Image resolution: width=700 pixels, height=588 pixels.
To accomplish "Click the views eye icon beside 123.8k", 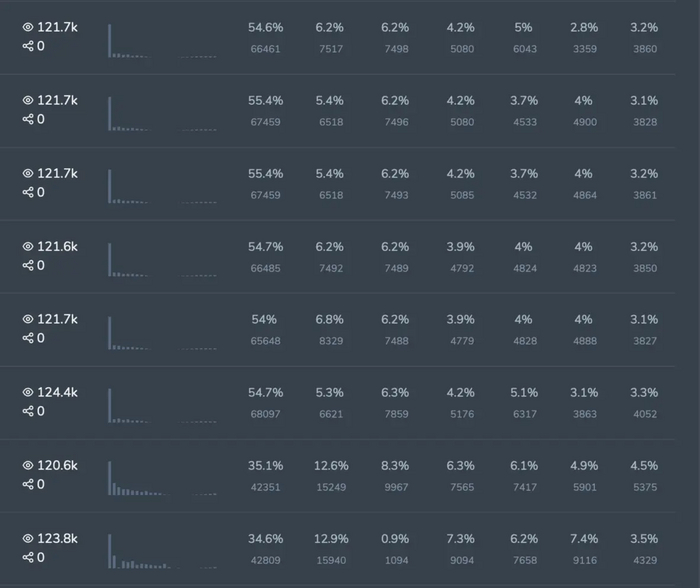I will click(28, 539).
